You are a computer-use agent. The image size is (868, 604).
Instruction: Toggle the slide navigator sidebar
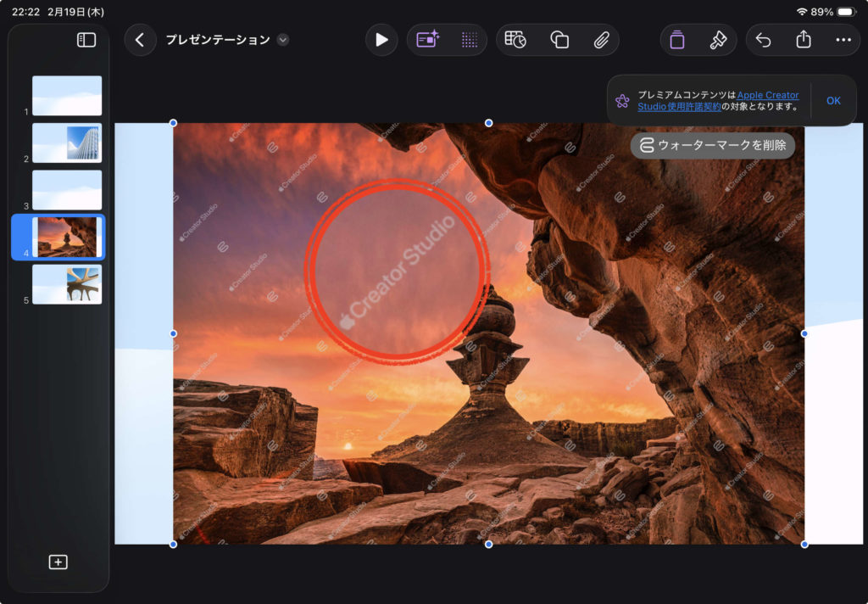(x=86, y=40)
